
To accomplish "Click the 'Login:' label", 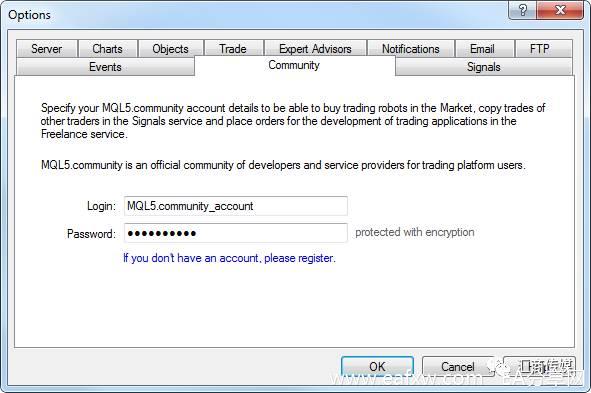I will (x=101, y=206).
